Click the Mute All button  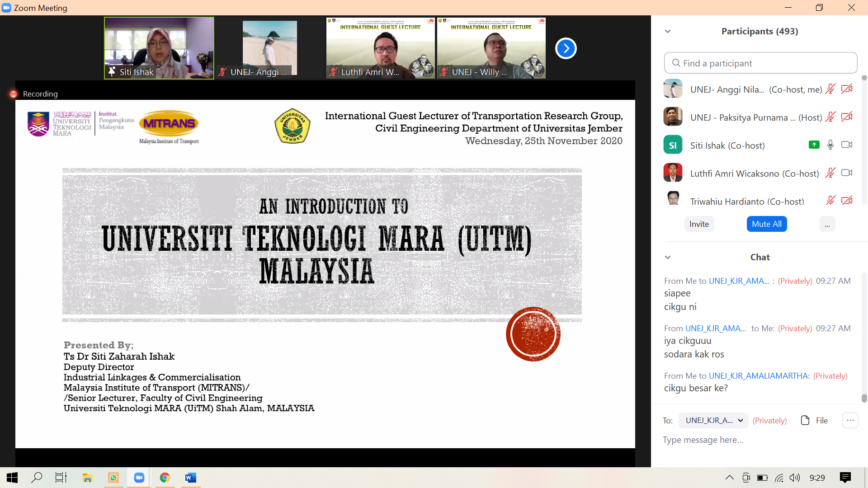767,224
